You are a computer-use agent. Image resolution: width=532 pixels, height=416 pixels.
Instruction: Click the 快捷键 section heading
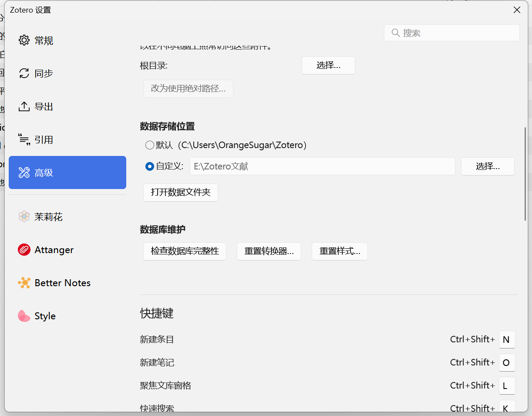click(x=157, y=314)
